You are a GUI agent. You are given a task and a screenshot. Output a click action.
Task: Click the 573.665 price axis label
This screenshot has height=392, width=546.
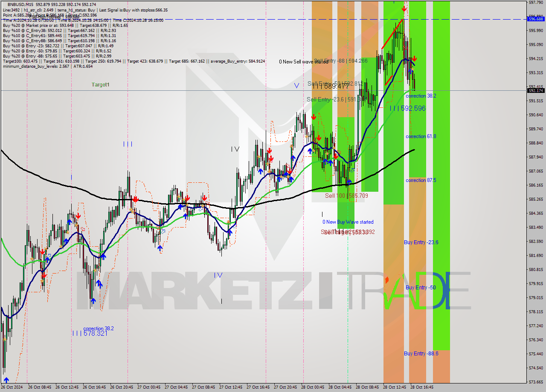point(536,382)
